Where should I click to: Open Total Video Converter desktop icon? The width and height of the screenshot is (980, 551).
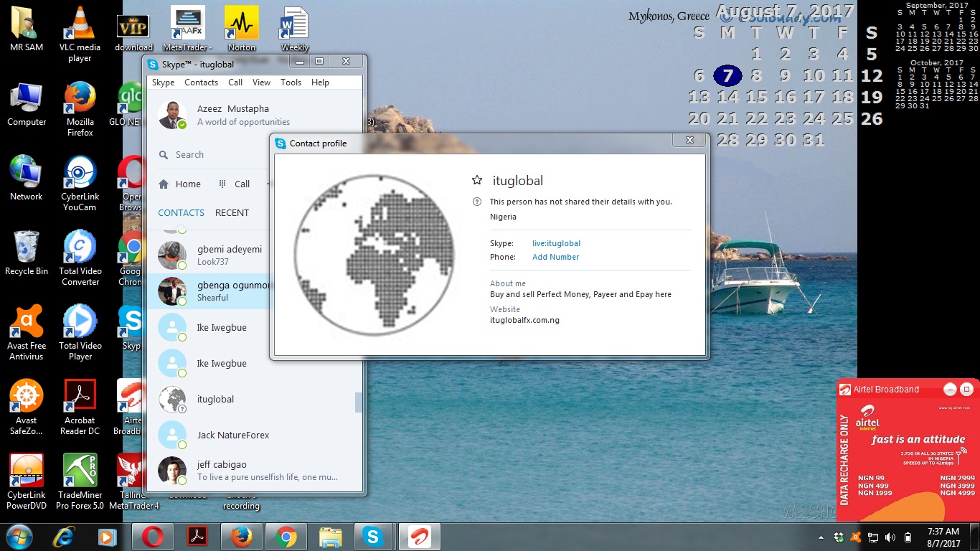80,258
